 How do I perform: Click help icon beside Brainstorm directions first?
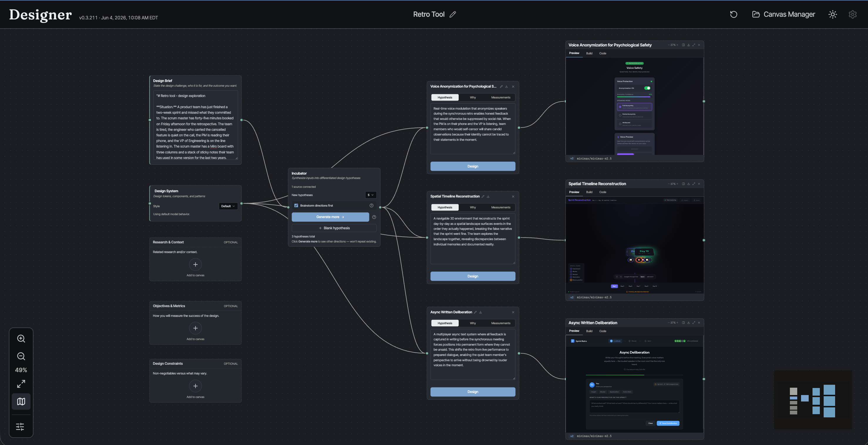371,205
